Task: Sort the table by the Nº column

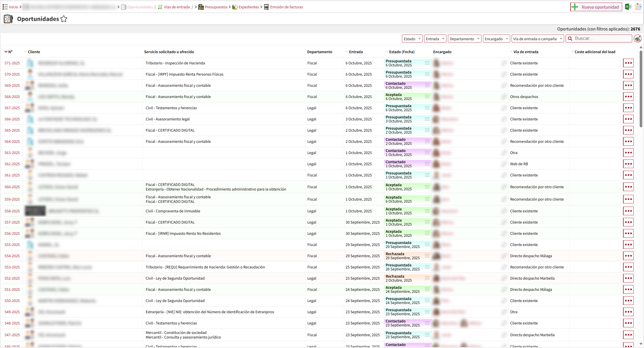Action: click(x=10, y=52)
